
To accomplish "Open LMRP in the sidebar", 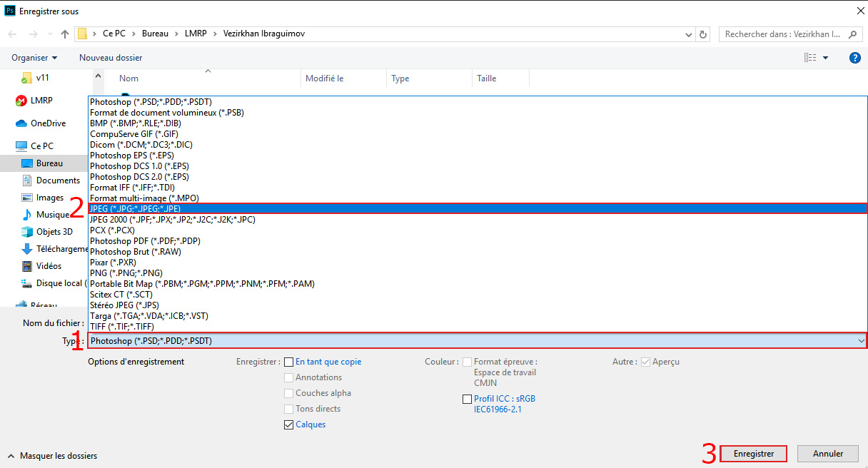I will 41,101.
